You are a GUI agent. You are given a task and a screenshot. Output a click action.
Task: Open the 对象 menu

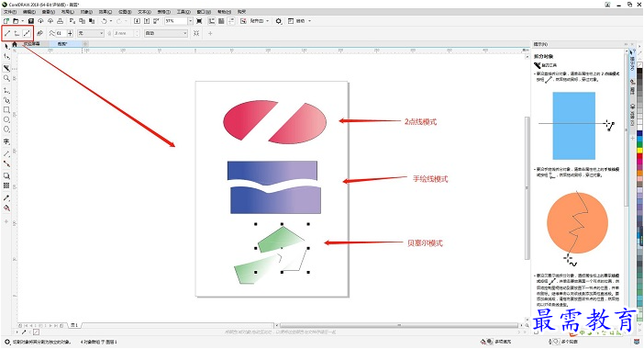(86, 12)
